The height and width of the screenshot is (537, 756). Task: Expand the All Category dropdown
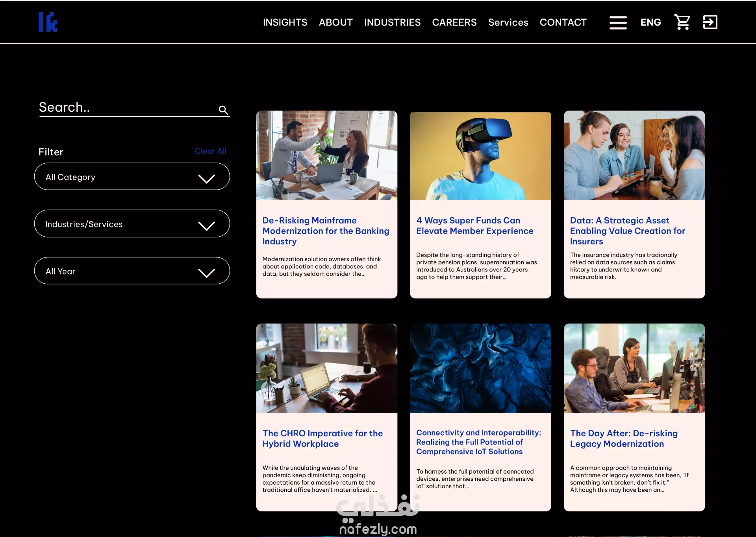point(132,177)
